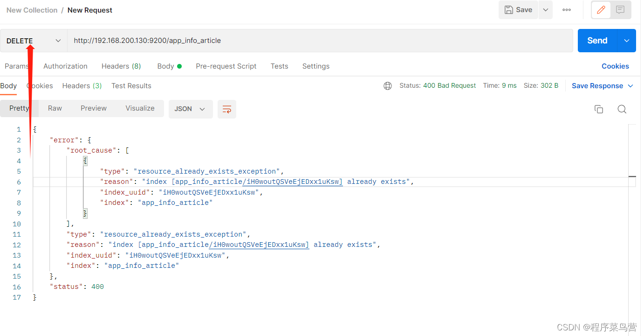
Task: Click the "status": 400 value on line 16
Action: pos(97,287)
